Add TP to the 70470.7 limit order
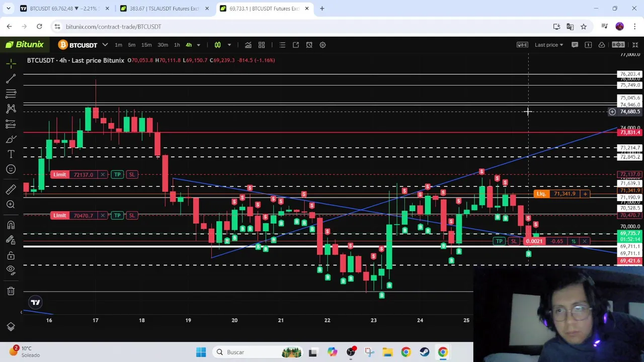This screenshot has width=644, height=362. [x=117, y=215]
